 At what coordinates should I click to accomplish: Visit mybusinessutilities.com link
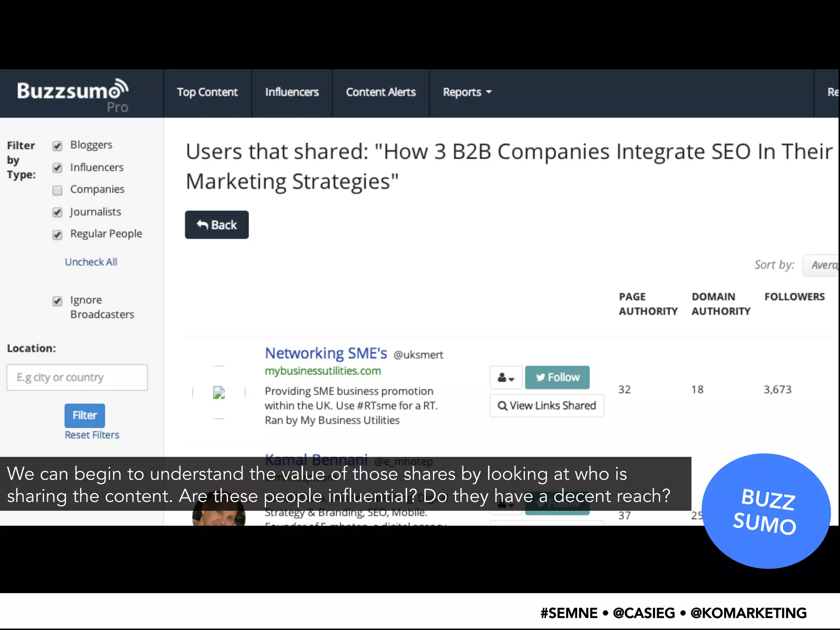coord(323,371)
